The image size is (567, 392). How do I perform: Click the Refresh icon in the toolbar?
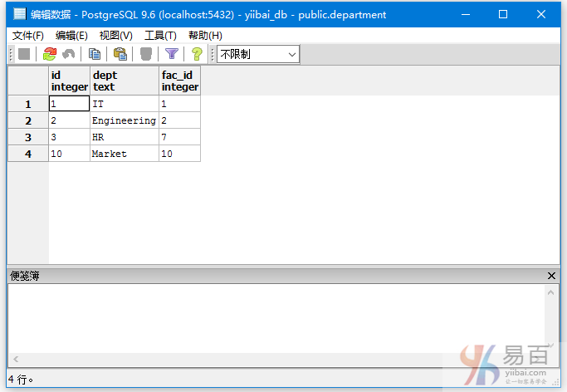click(50, 54)
